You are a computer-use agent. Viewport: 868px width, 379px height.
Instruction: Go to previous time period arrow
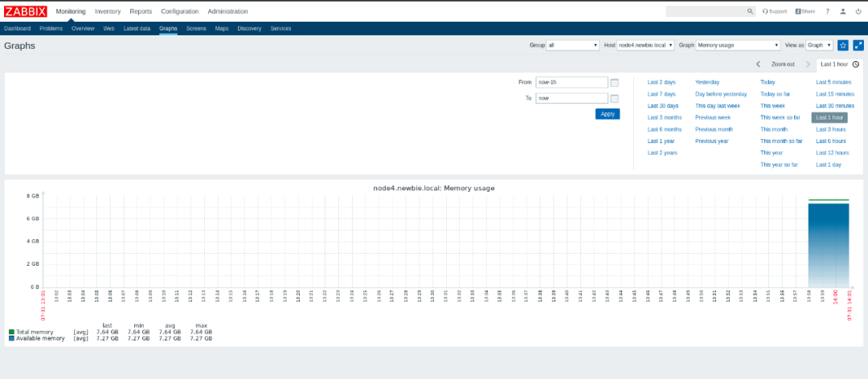click(x=758, y=64)
